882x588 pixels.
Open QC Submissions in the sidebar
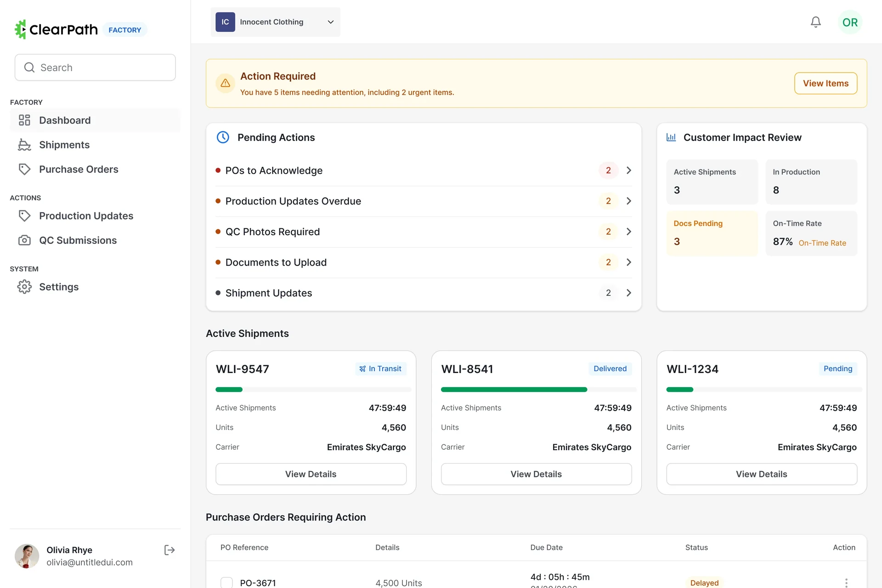point(95,240)
